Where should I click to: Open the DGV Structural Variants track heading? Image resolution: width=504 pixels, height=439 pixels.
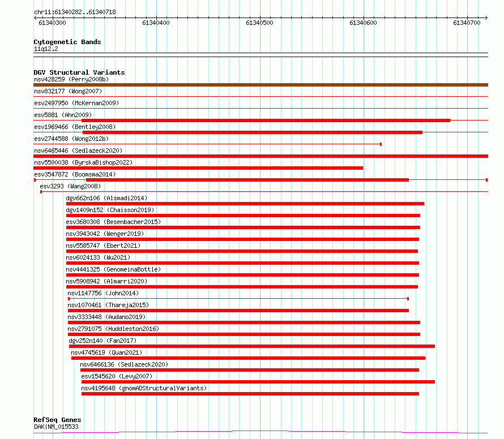[79, 72]
